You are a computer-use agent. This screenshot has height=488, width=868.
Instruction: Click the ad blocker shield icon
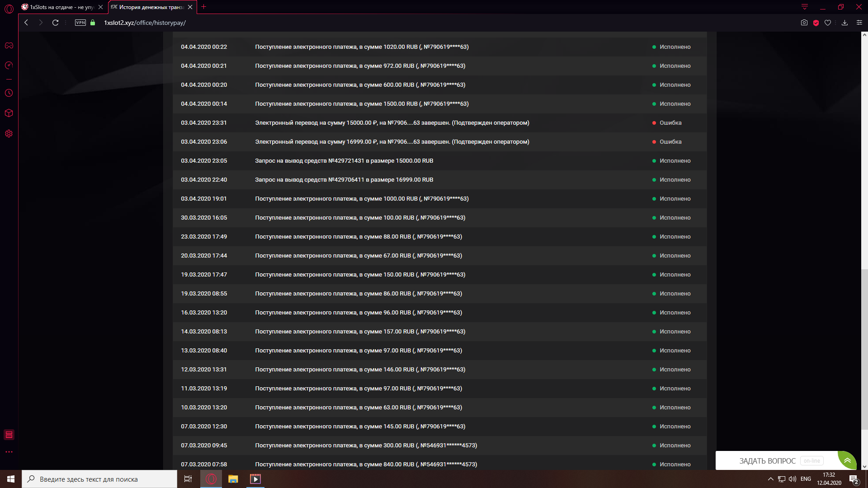point(816,23)
